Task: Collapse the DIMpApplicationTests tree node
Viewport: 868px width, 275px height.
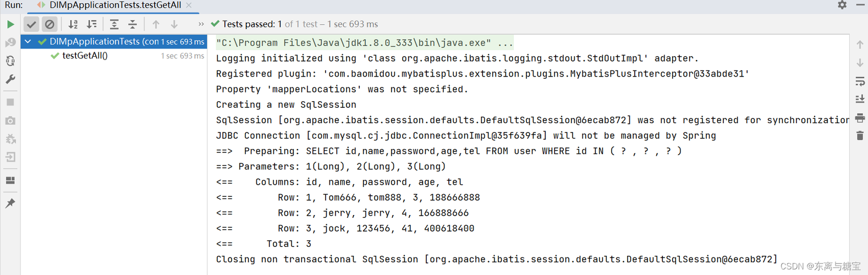Action: click(28, 42)
